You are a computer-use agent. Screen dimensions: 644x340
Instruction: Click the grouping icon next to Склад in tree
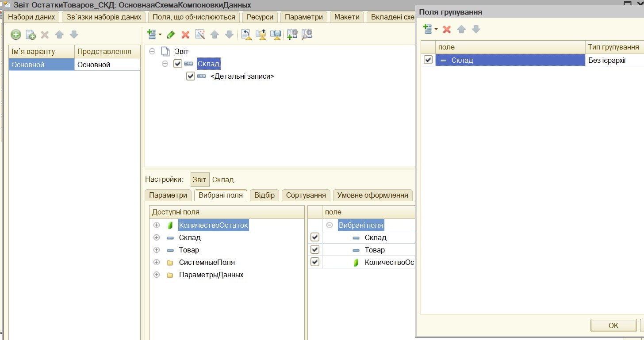tap(189, 64)
